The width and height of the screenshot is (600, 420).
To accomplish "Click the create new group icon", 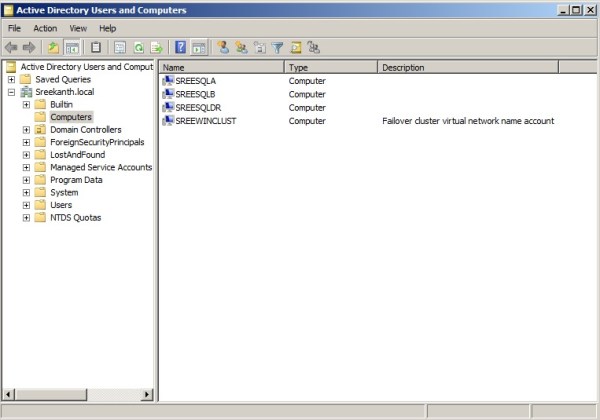I will [x=241, y=47].
